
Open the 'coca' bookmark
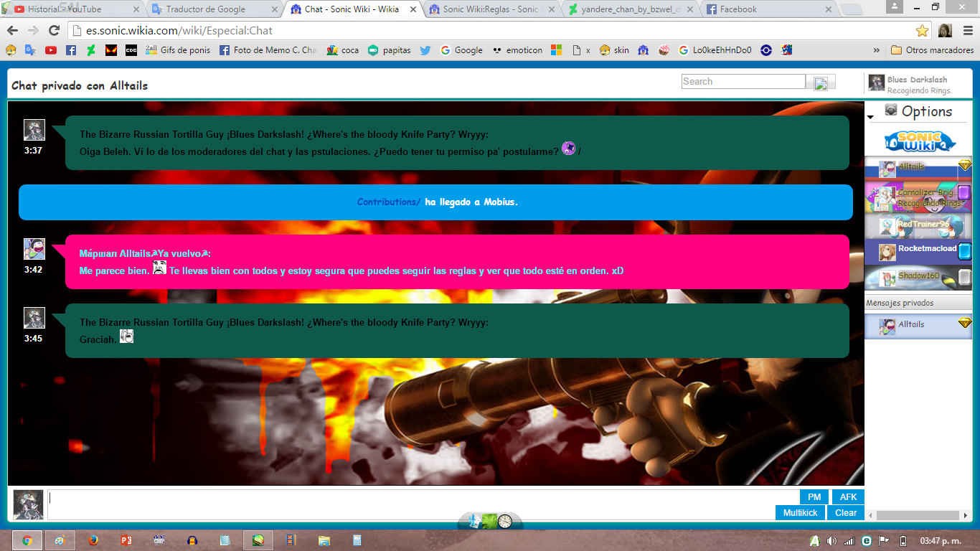coord(343,50)
